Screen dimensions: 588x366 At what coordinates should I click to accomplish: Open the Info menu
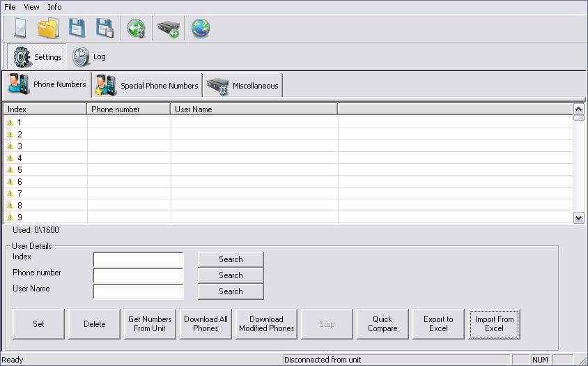pos(54,7)
